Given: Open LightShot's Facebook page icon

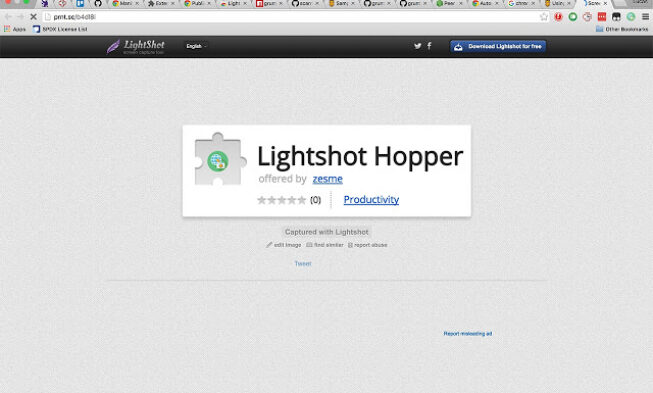Looking at the screenshot, I should pos(429,46).
